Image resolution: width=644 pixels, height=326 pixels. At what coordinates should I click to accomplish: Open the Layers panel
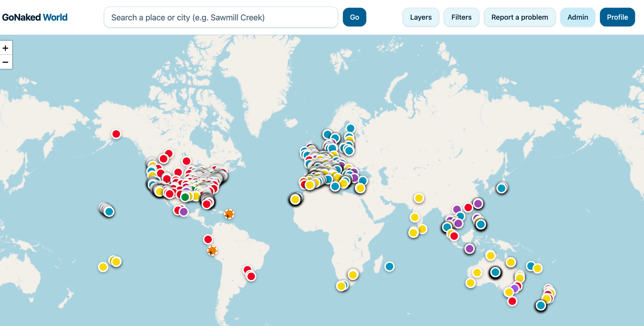[421, 17]
